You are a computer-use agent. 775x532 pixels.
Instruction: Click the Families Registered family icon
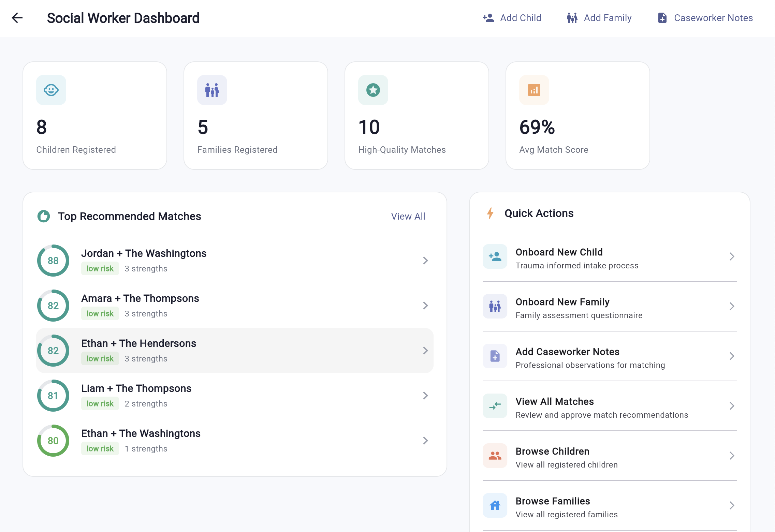coord(212,90)
